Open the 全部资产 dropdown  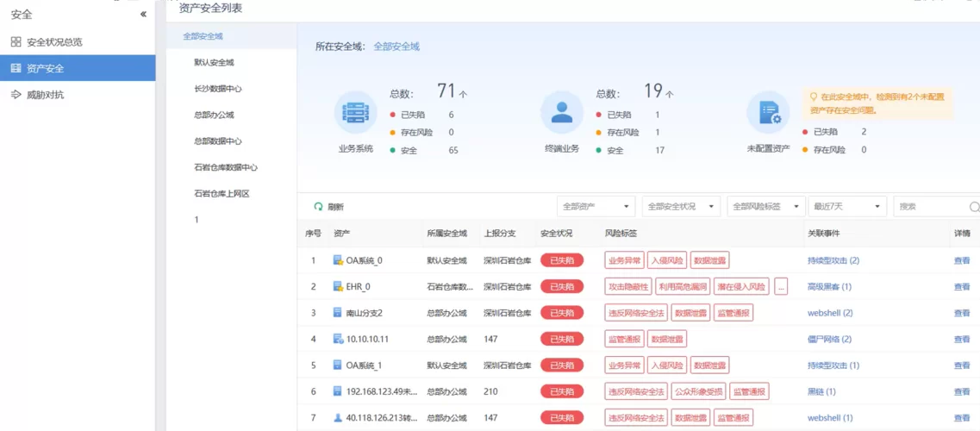[x=596, y=206]
